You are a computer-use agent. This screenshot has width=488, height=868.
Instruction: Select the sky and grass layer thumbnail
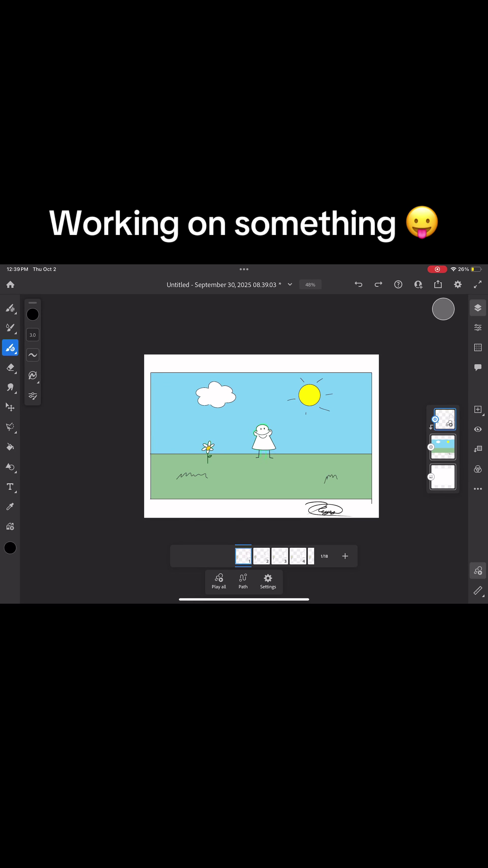(443, 447)
